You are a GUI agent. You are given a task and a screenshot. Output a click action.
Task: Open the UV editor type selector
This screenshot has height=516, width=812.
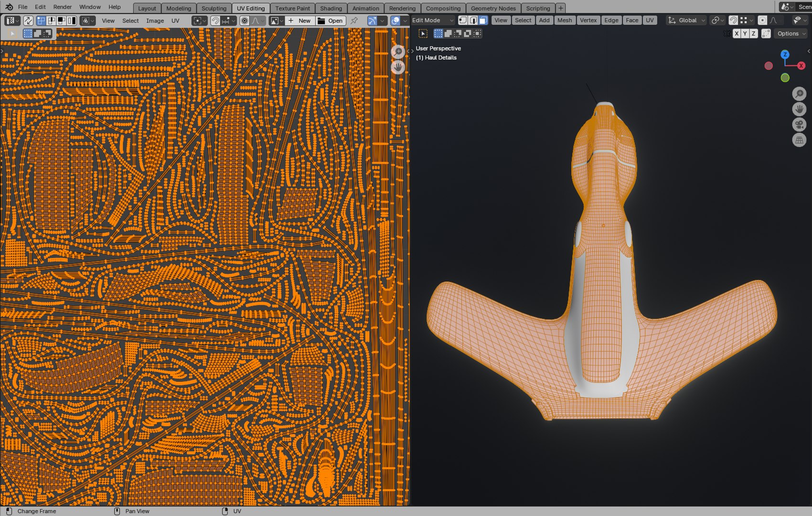[x=12, y=21]
